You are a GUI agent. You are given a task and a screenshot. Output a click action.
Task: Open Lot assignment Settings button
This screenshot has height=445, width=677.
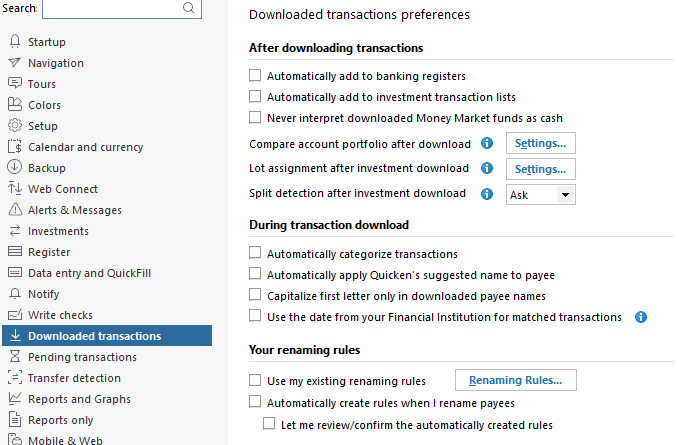(541, 169)
